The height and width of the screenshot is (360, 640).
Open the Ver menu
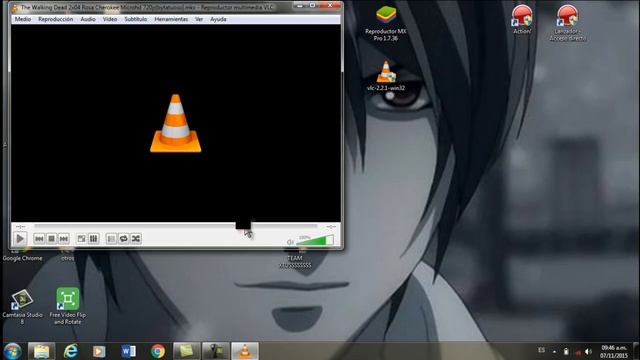point(199,19)
